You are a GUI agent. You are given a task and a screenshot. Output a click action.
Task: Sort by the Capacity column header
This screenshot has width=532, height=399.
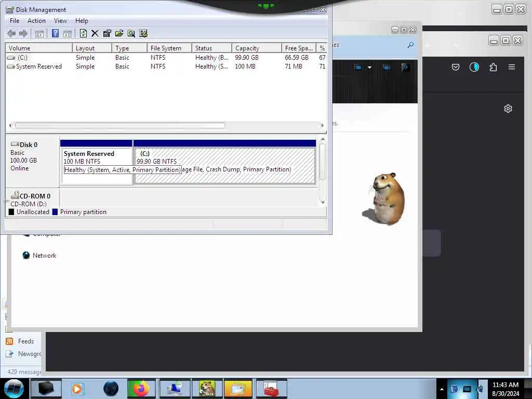[257, 48]
